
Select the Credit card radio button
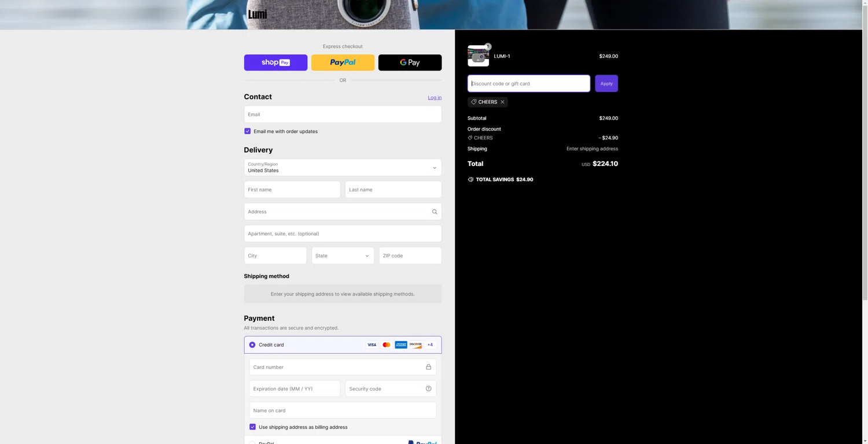coord(252,345)
